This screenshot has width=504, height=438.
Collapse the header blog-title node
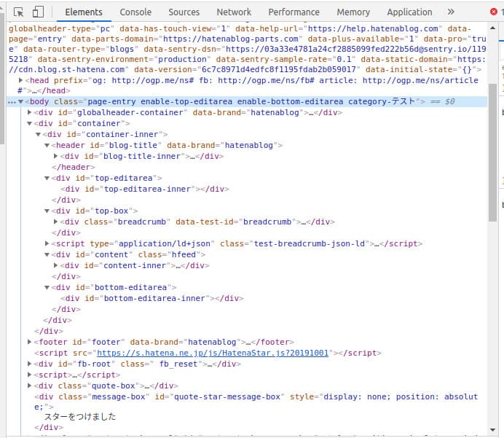(47, 145)
